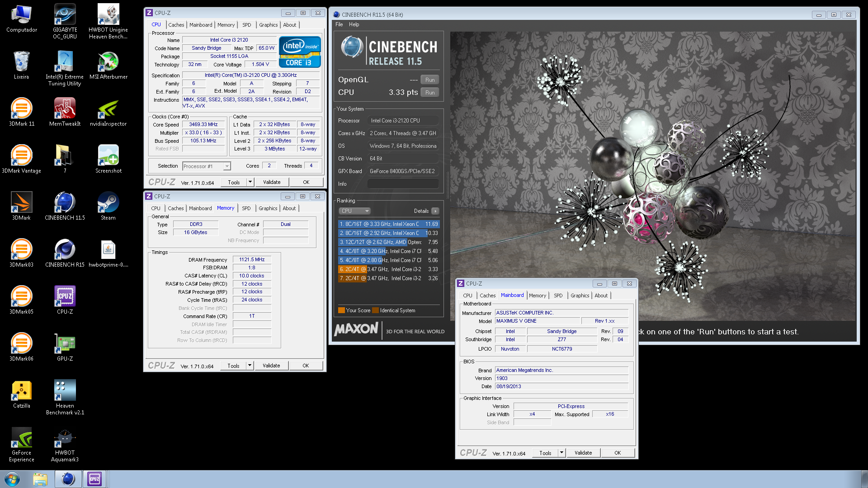Screen dimensions: 868x488
Task: Open Catzilla desktop icon
Action: coord(21,394)
